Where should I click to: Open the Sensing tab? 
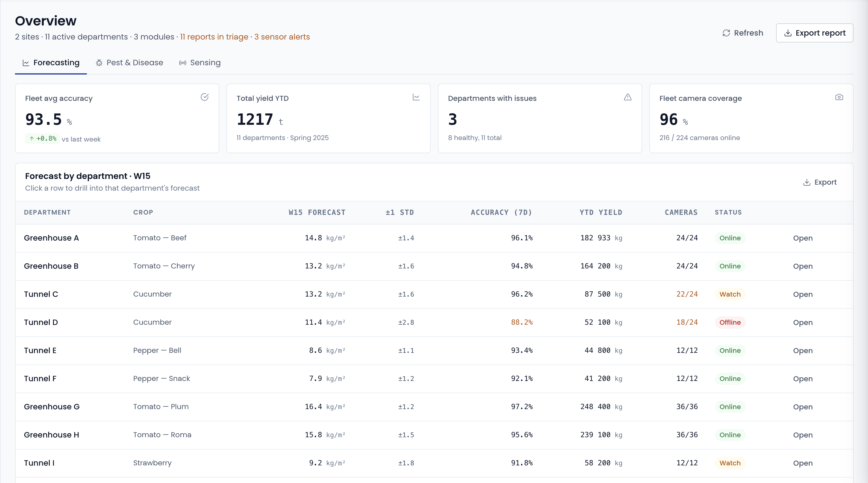coord(200,63)
